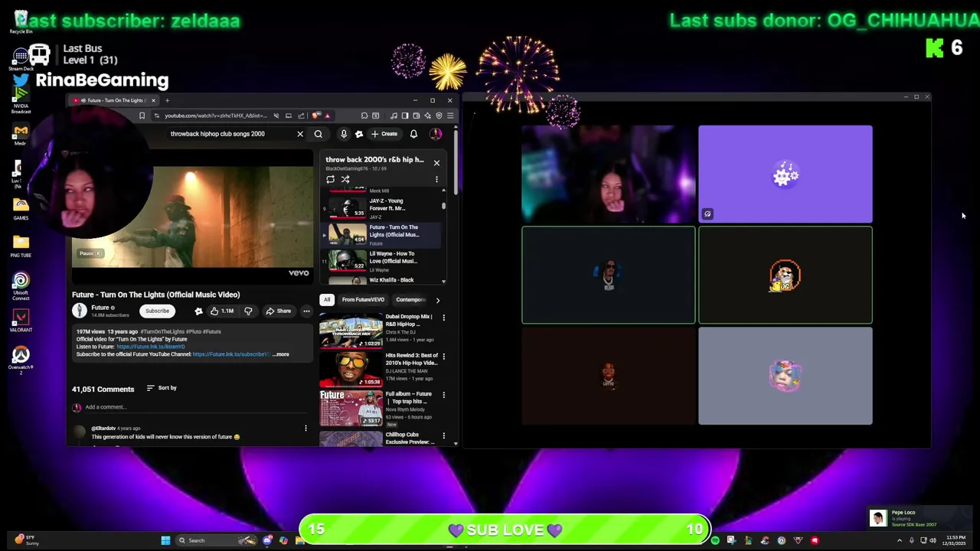
Task: Click the browser address bar URL
Action: pyautogui.click(x=215, y=116)
